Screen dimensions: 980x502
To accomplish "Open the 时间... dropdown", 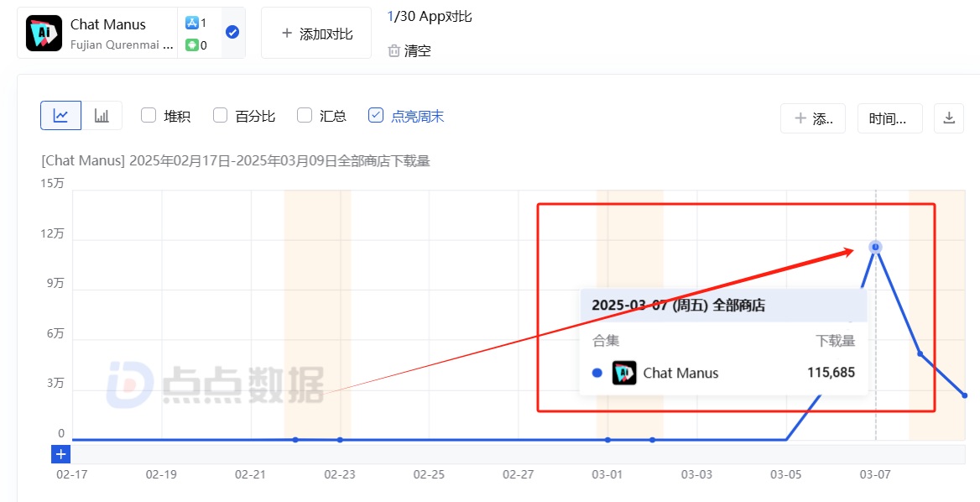I will [x=889, y=118].
